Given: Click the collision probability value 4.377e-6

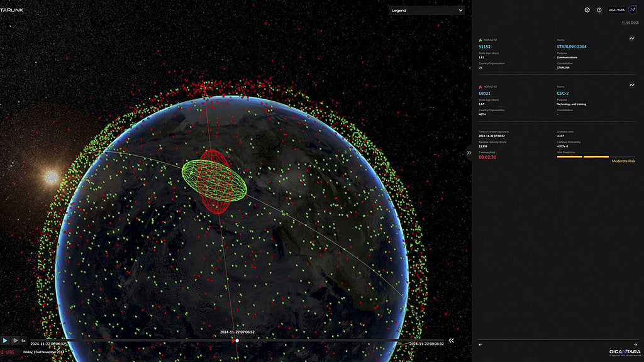Looking at the screenshot, I should pyautogui.click(x=563, y=146).
